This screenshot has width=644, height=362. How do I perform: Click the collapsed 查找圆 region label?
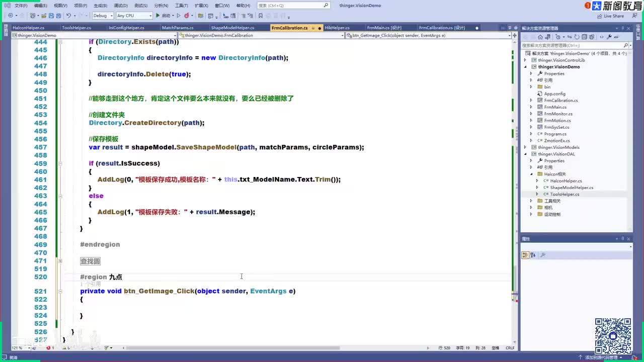[90, 261]
